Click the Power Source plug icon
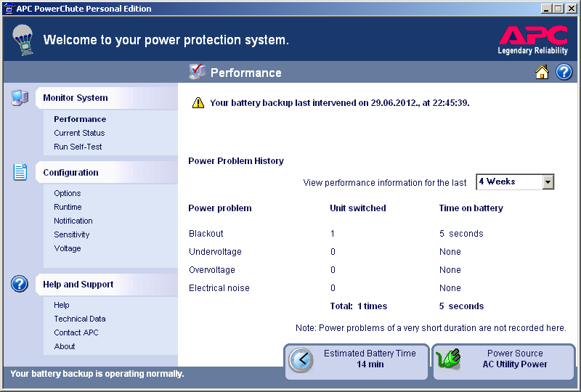Screen dimensions: 581x392 [449, 360]
